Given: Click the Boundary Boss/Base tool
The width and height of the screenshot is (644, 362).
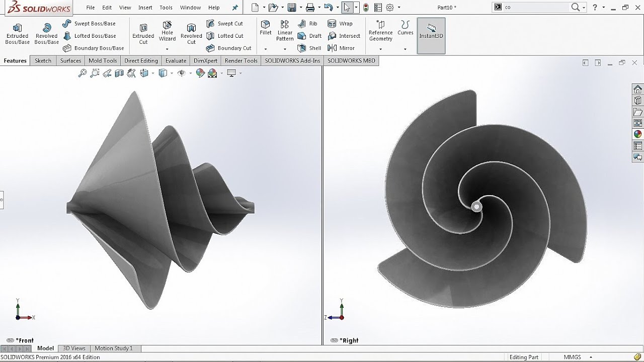Looking at the screenshot, I should pos(93,48).
